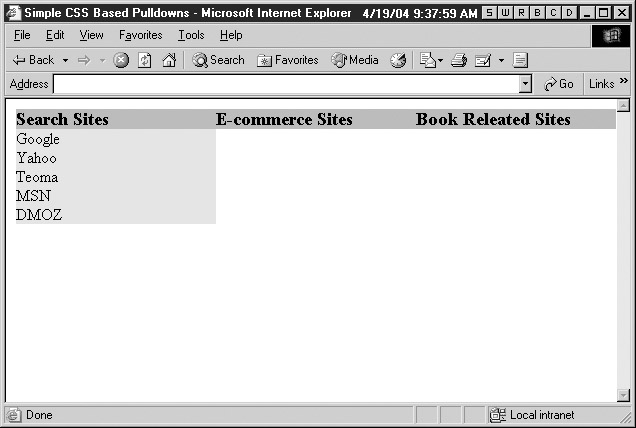The height and width of the screenshot is (428, 636).
Task: Select the DMOZ link
Action: [39, 215]
